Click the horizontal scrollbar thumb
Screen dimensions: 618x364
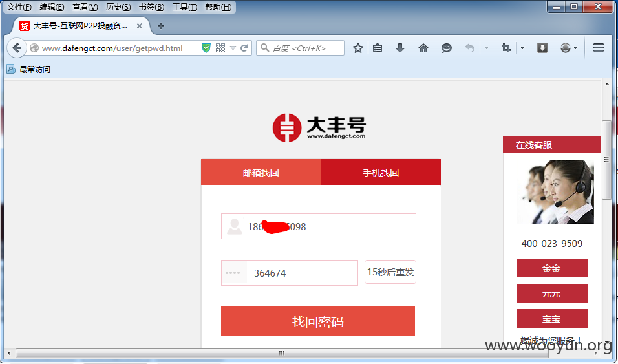click(281, 353)
